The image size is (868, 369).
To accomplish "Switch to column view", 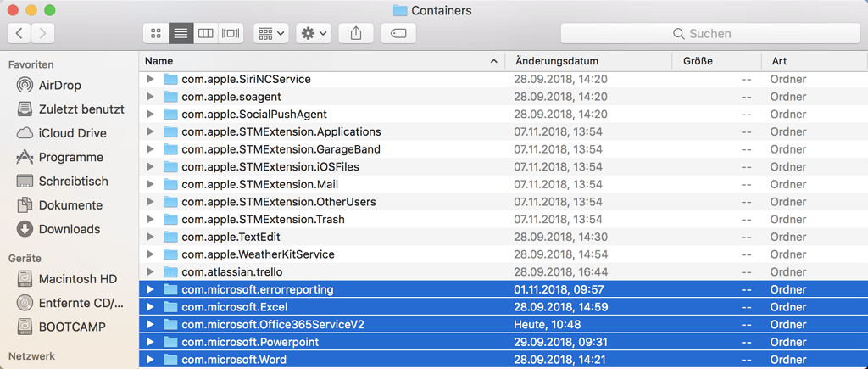I will [205, 33].
